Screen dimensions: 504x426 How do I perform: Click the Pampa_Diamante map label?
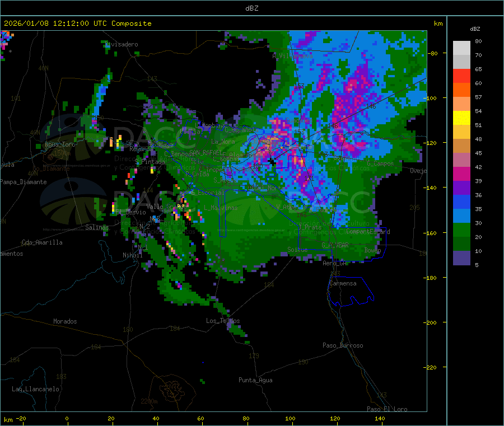tap(24, 182)
